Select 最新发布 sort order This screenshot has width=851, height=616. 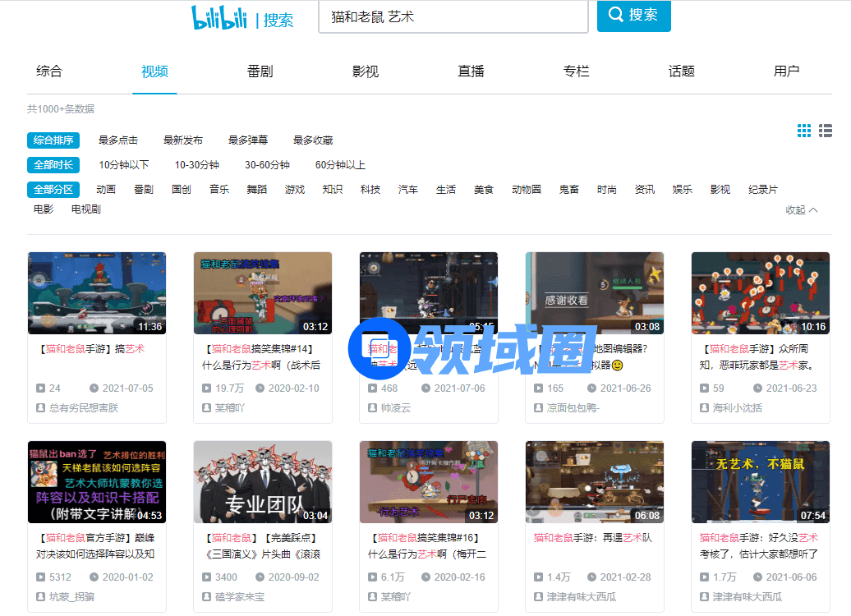(x=183, y=140)
